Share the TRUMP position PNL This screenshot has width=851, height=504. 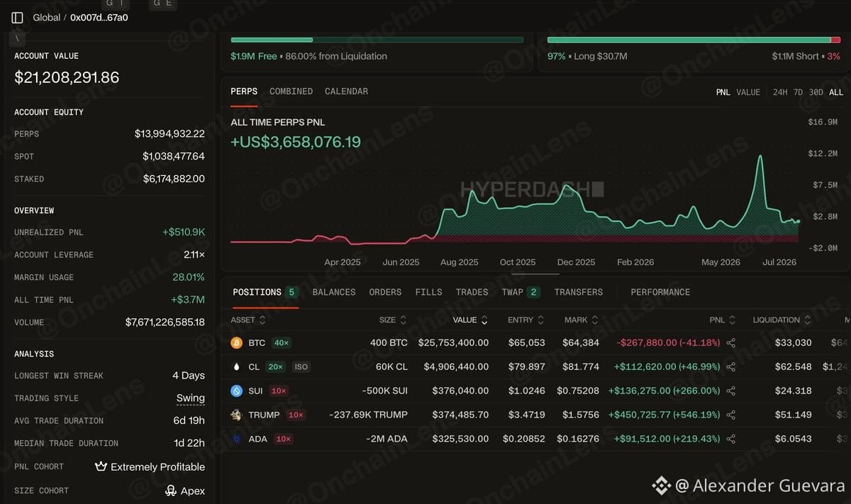(731, 415)
